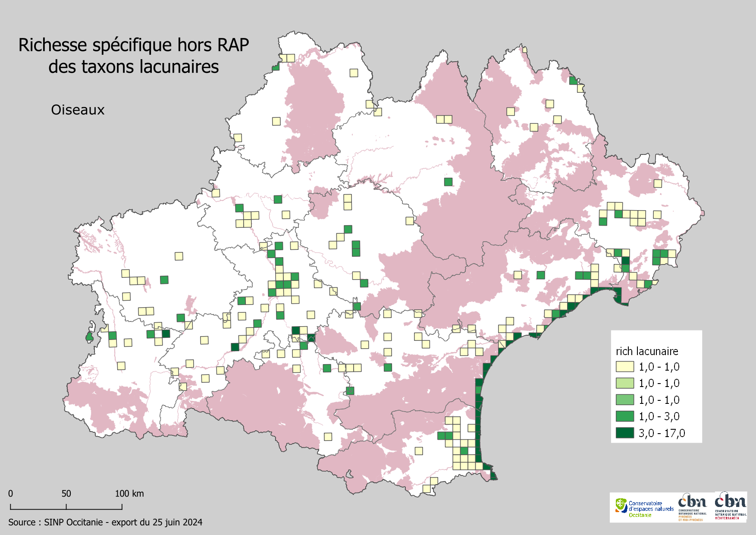756x535 pixels.
Task: Click the horizontal scale bar line
Action: pyautogui.click(x=66, y=509)
